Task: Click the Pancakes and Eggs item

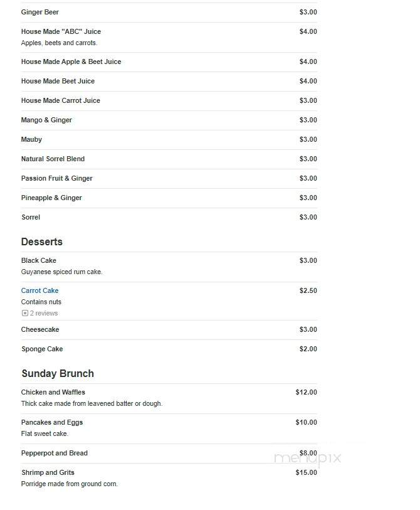Action: click(x=52, y=422)
